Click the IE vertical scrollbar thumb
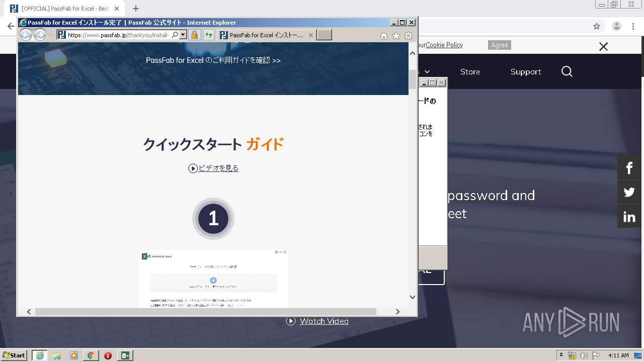The height and width of the screenshot is (362, 644). [413, 79]
